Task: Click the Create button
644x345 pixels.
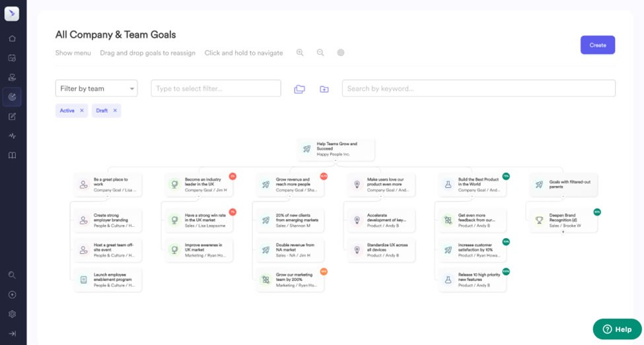Action: coord(598,45)
